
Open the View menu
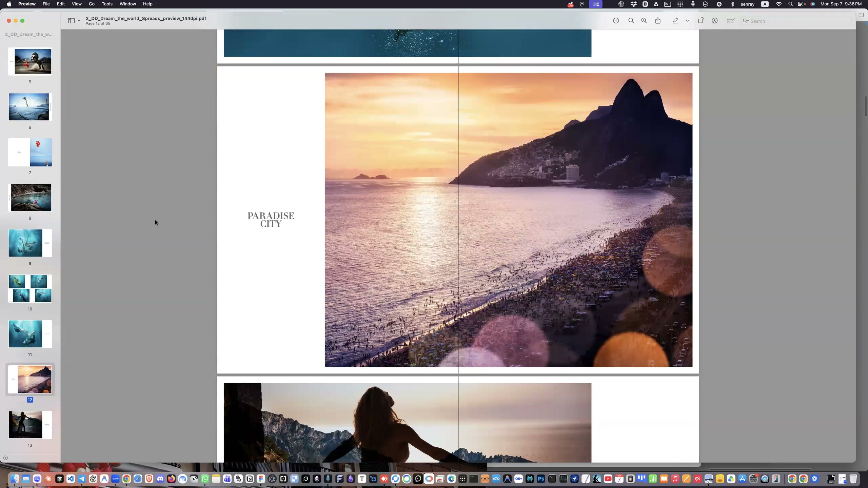point(77,4)
